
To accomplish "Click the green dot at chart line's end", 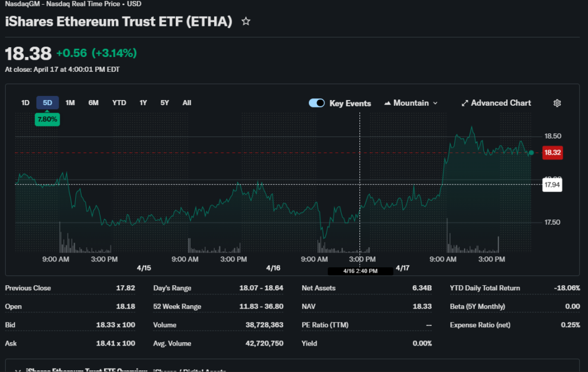I will pyautogui.click(x=531, y=153).
